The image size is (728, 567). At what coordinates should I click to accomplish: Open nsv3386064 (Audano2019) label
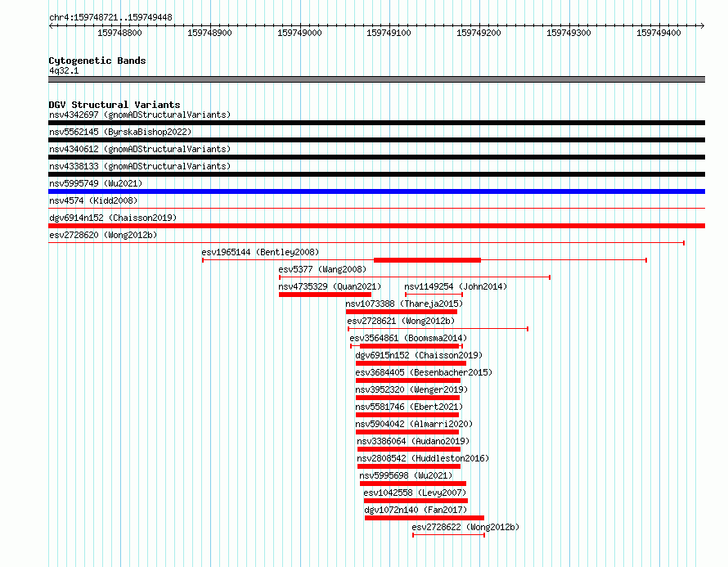coord(413,441)
